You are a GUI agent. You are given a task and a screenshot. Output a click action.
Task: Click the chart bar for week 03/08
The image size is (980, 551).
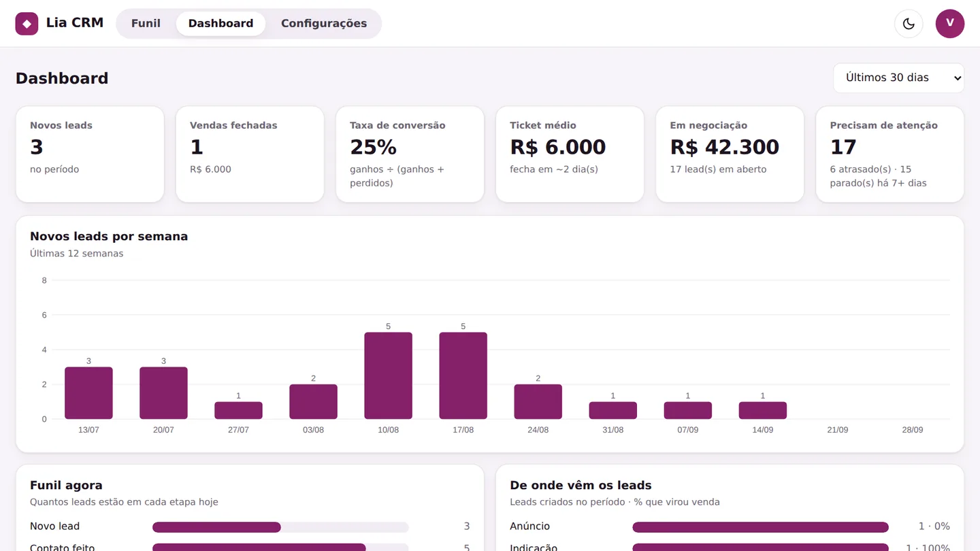pyautogui.click(x=313, y=401)
